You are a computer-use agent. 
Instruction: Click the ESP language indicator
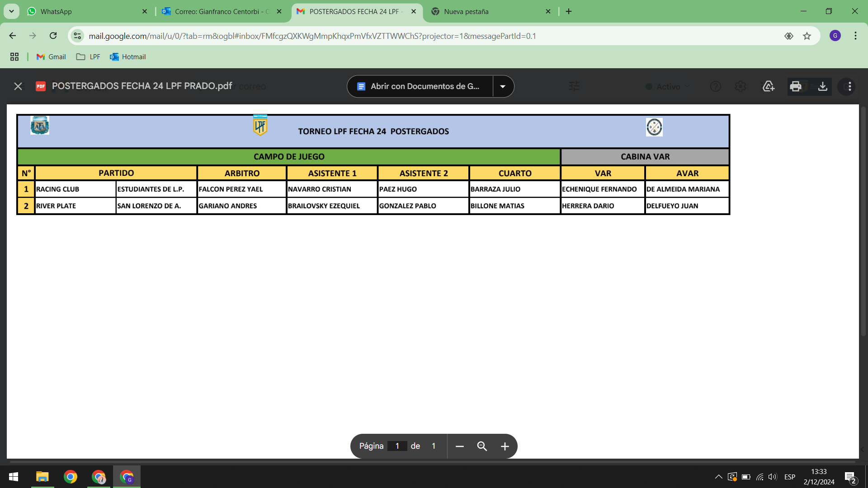[790, 477]
